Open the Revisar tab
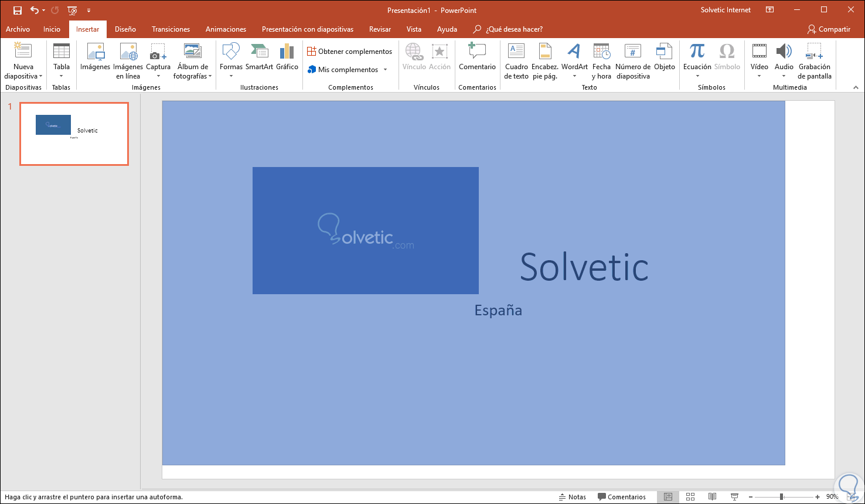Screen dimensions: 865x504 pyautogui.click(x=380, y=29)
